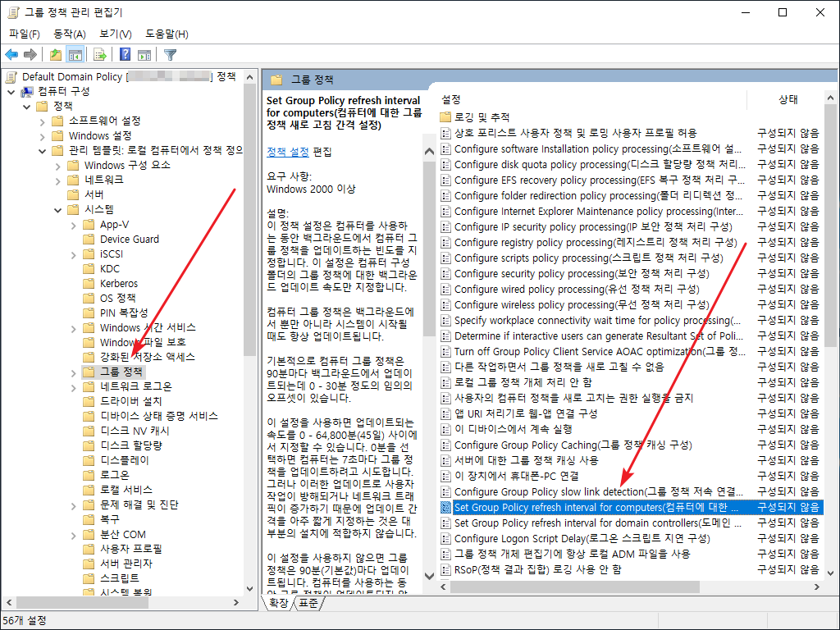Expand the Windows 구성 요소 node
Viewport: 840px width, 630px height.
(x=58, y=166)
